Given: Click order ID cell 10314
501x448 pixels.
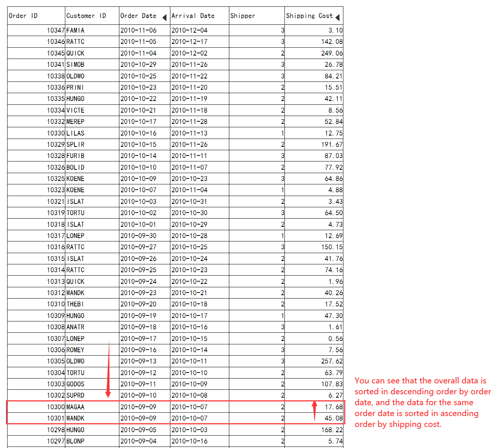Looking at the screenshot, I should [36, 270].
